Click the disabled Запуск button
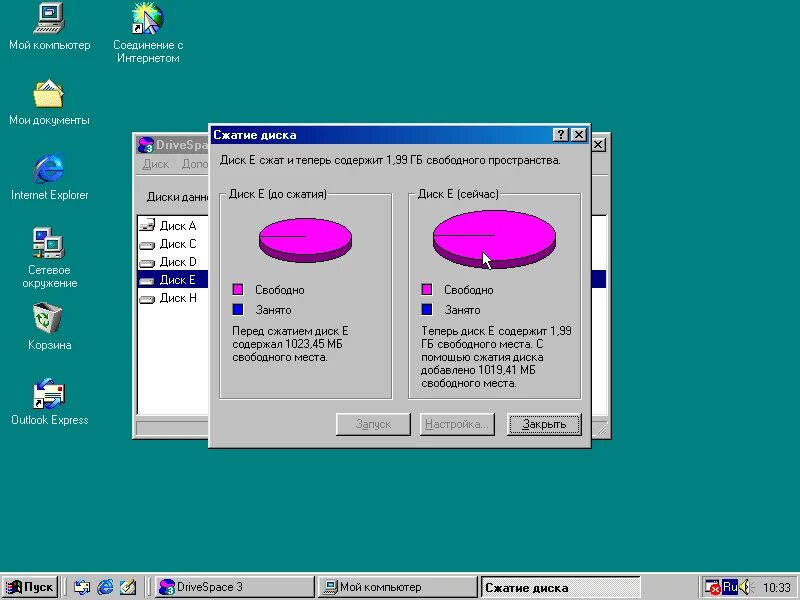Image resolution: width=800 pixels, height=600 pixels. pos(373,424)
